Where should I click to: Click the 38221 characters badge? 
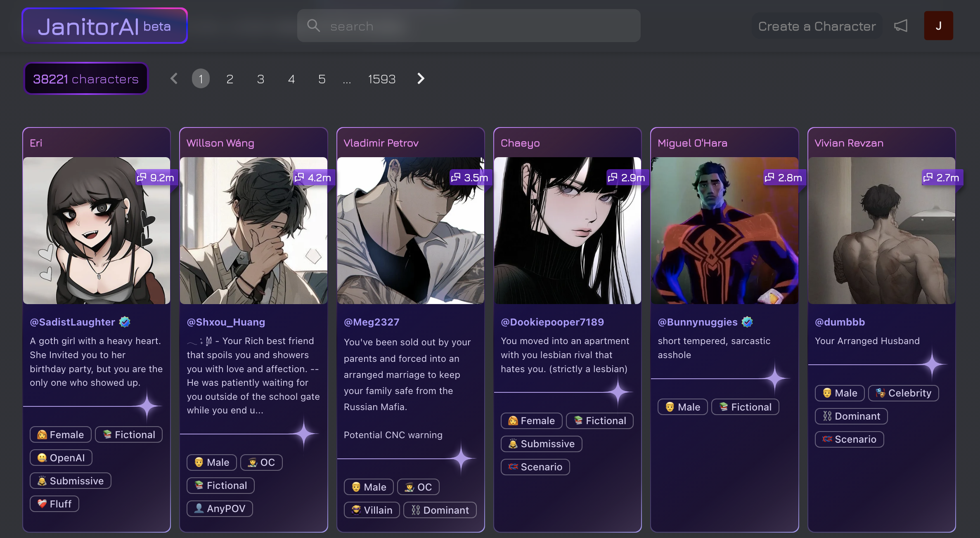click(86, 78)
